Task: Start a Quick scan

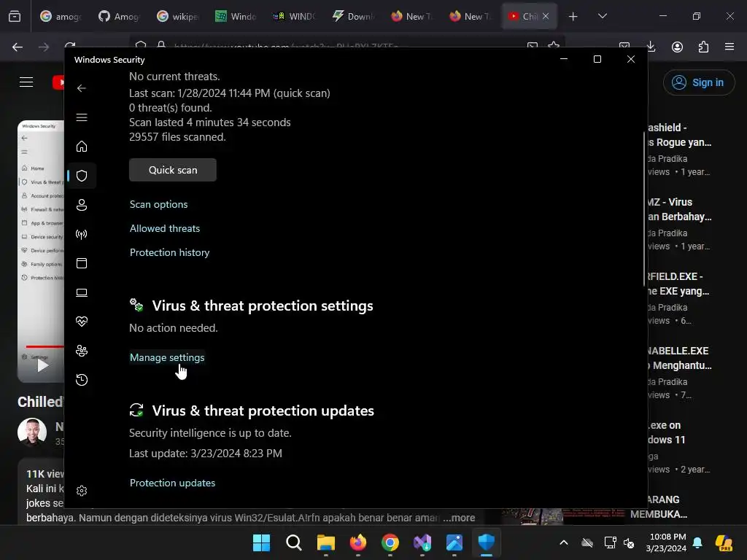Action: click(172, 170)
